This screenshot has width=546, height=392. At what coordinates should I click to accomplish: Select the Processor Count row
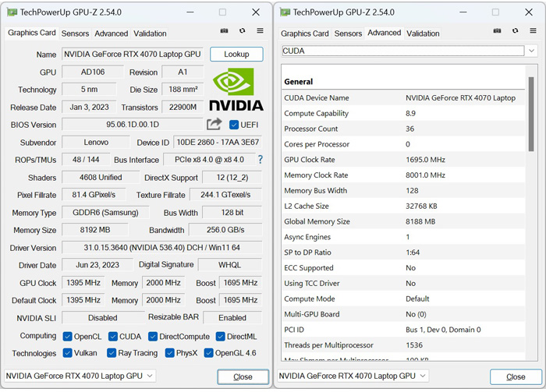coord(404,129)
